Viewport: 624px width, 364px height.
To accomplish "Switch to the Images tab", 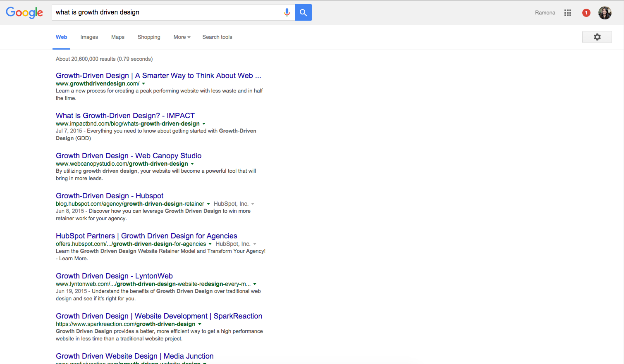I will (x=89, y=37).
